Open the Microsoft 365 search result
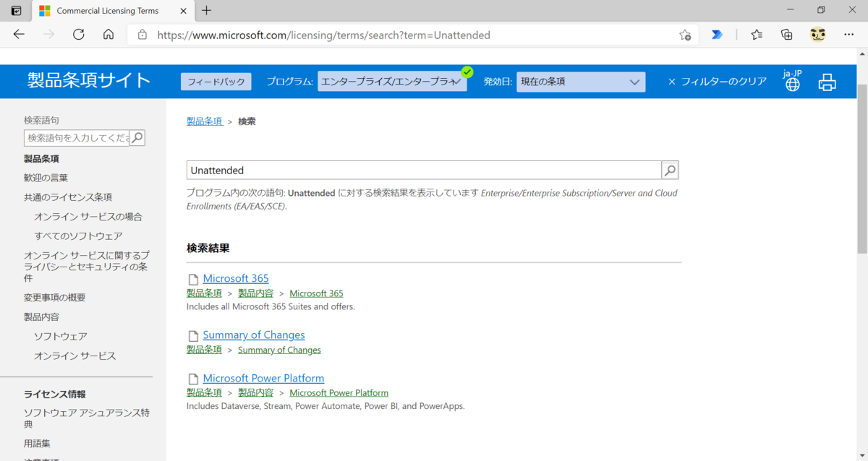 point(236,278)
